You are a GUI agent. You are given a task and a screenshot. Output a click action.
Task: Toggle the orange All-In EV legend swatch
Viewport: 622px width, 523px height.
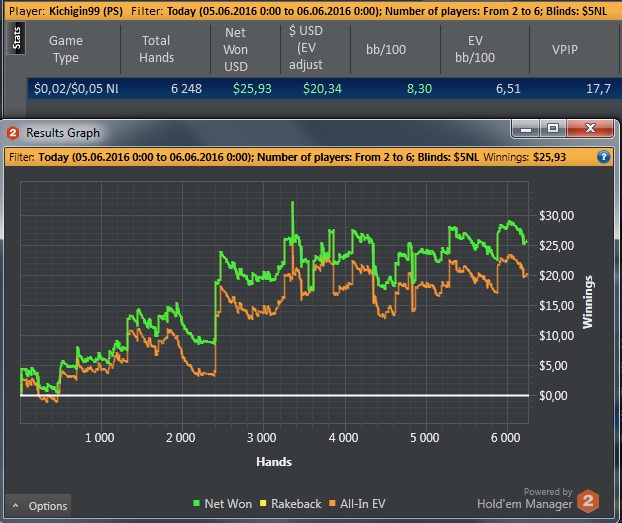click(x=332, y=504)
